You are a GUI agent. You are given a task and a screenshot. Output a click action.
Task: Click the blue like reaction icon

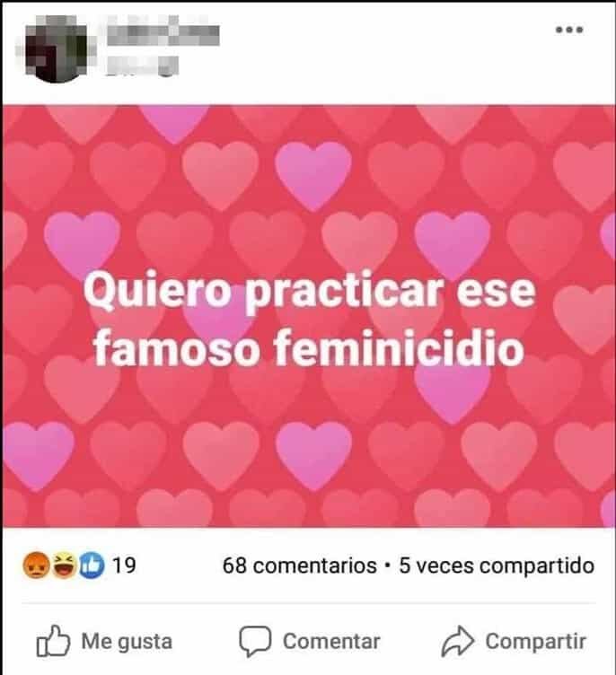click(x=92, y=565)
